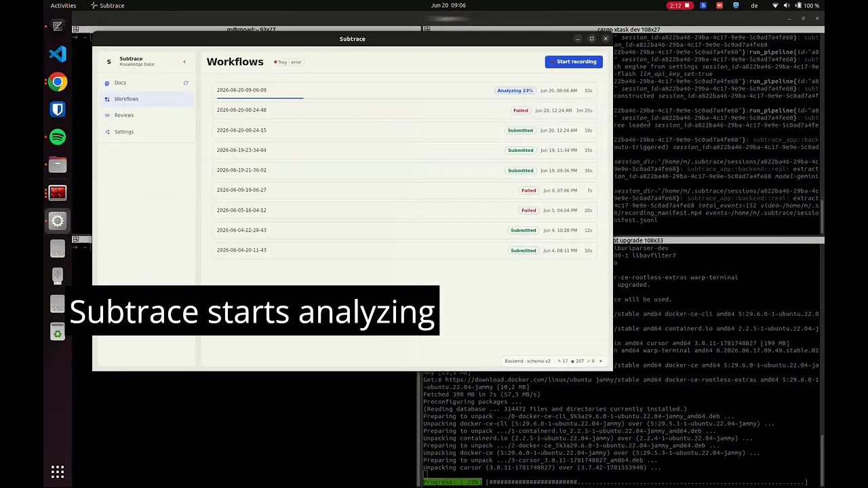Click the checkmark count 6 in status bar
868x488 pixels.
pos(591,361)
